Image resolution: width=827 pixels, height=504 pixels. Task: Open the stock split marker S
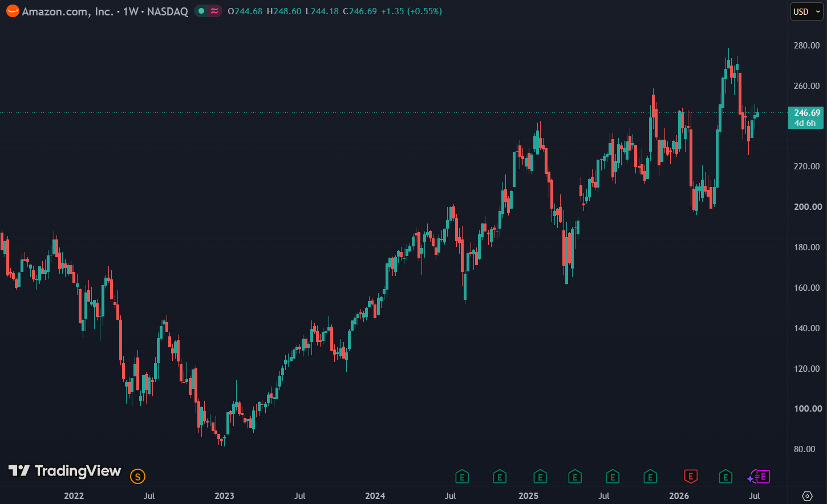point(137,476)
